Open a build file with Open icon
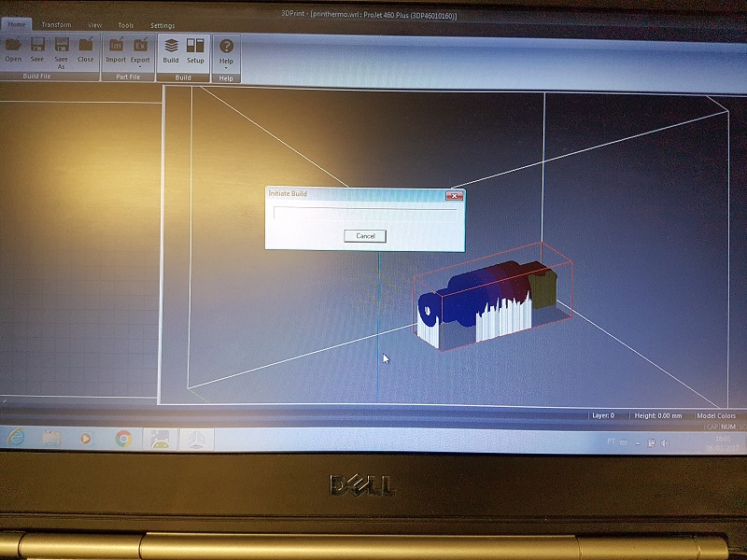Viewport: 747px width, 560px height. click(13, 50)
